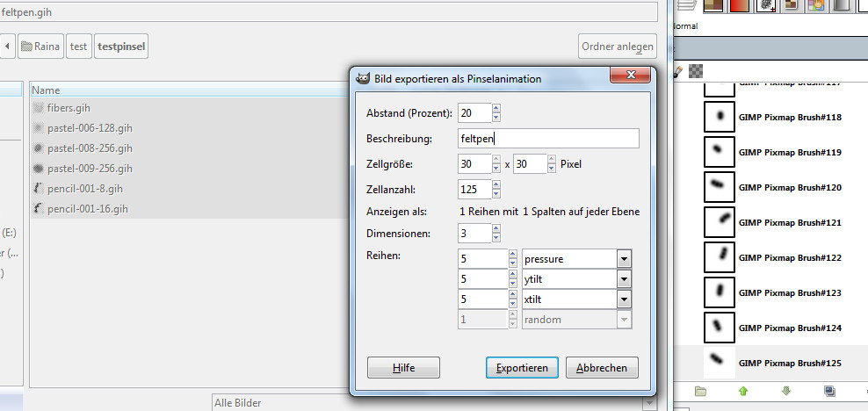Create new layer group folder icon

(x=701, y=391)
